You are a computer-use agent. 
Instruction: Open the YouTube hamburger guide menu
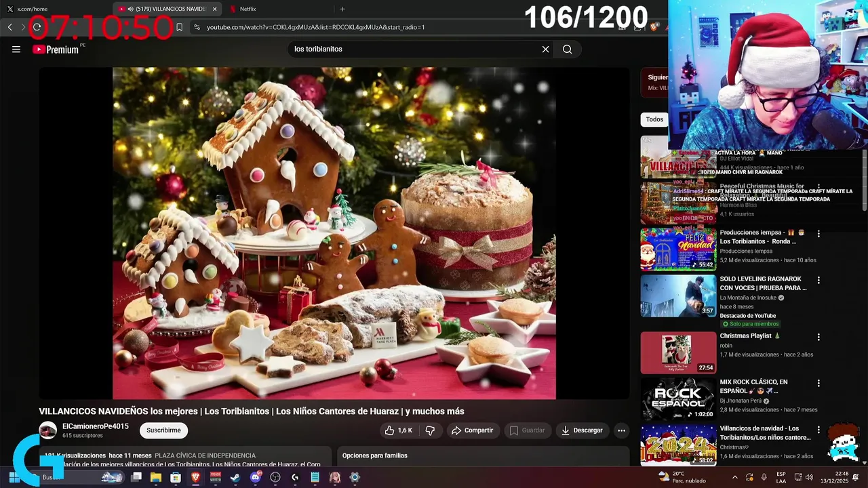coord(16,49)
